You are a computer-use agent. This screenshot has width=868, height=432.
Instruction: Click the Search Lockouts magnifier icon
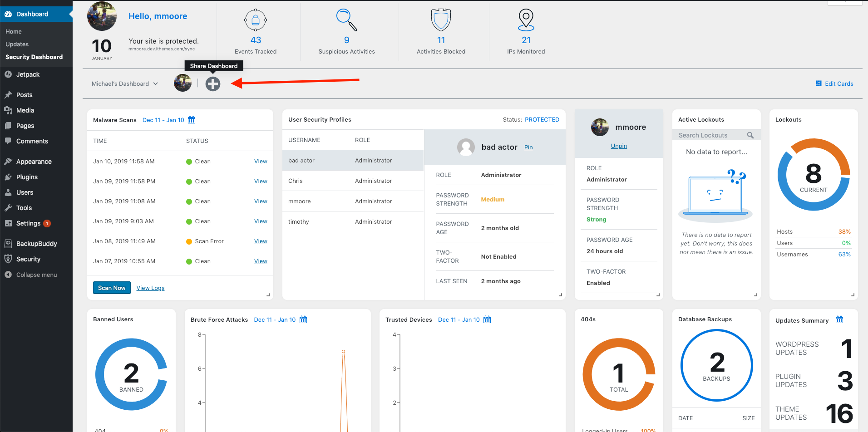750,135
